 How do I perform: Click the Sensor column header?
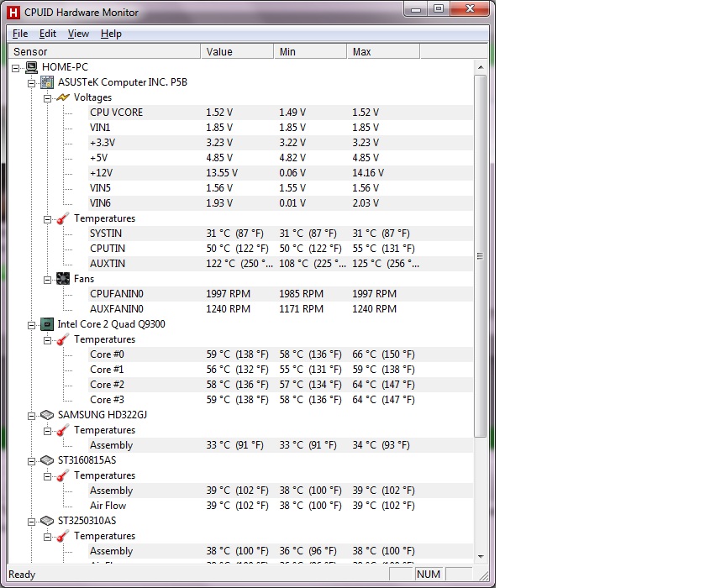(x=104, y=51)
